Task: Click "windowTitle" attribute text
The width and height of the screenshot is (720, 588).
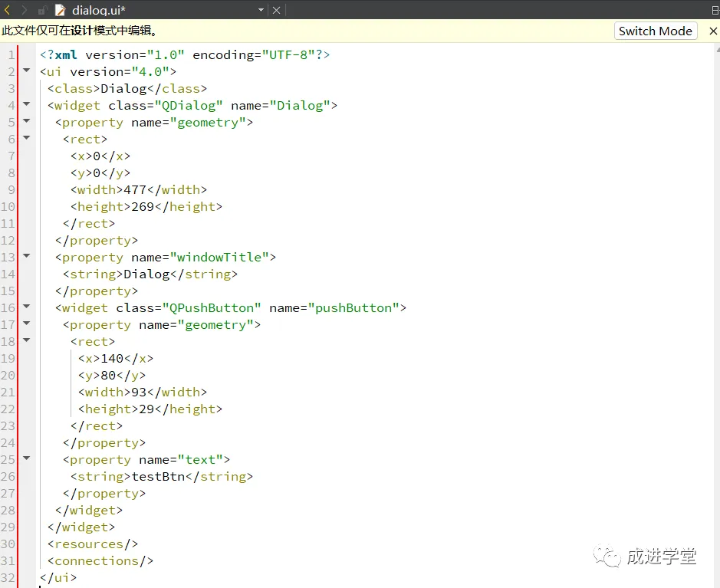Action: click(219, 258)
